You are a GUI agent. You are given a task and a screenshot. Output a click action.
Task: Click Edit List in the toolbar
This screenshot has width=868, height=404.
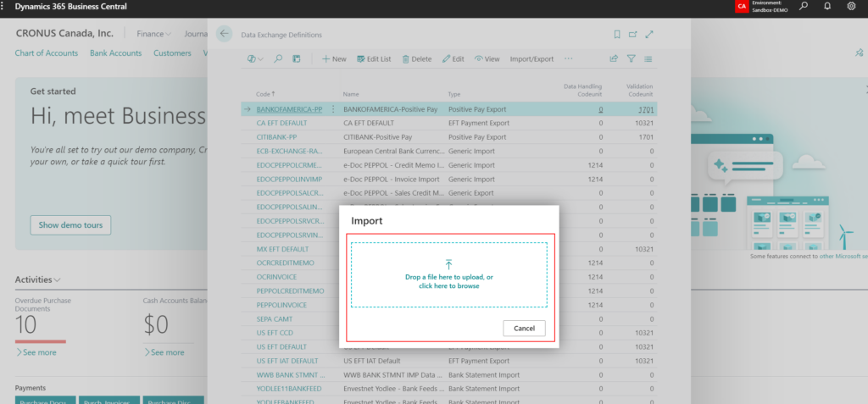(x=374, y=58)
